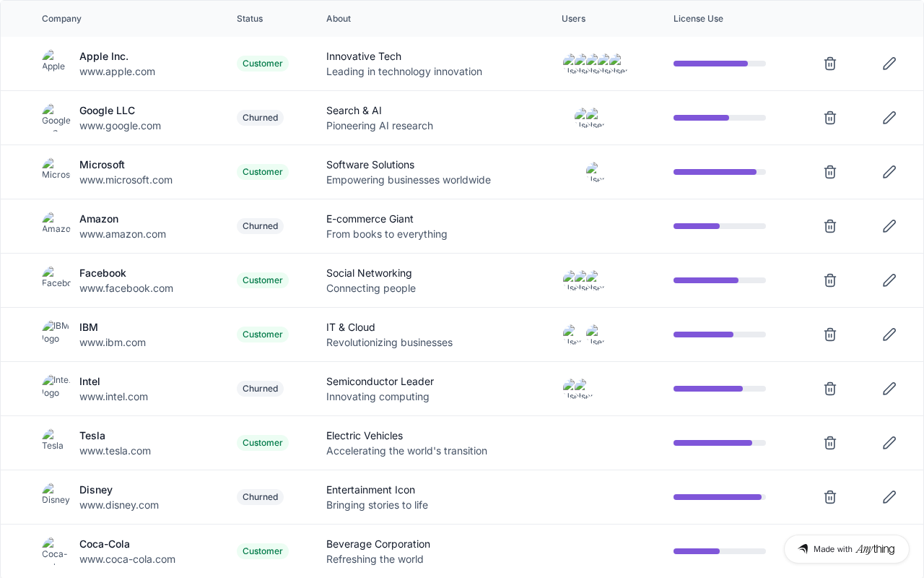The height and width of the screenshot is (578, 924).
Task: Click the Apple logo thumbnail
Action: pos(55,63)
